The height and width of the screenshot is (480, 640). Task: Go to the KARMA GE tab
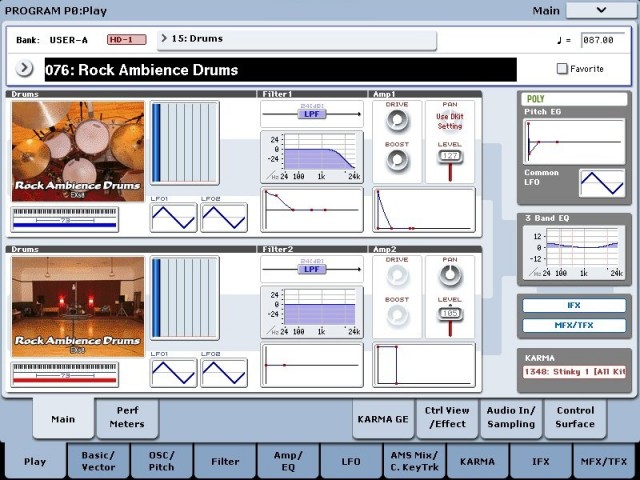tap(383, 418)
